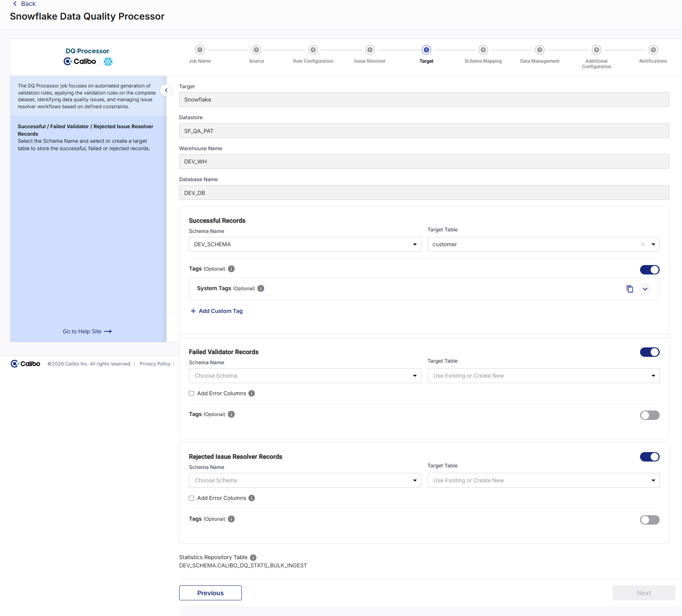Click info icon beside Statistics Repository Table

point(253,558)
